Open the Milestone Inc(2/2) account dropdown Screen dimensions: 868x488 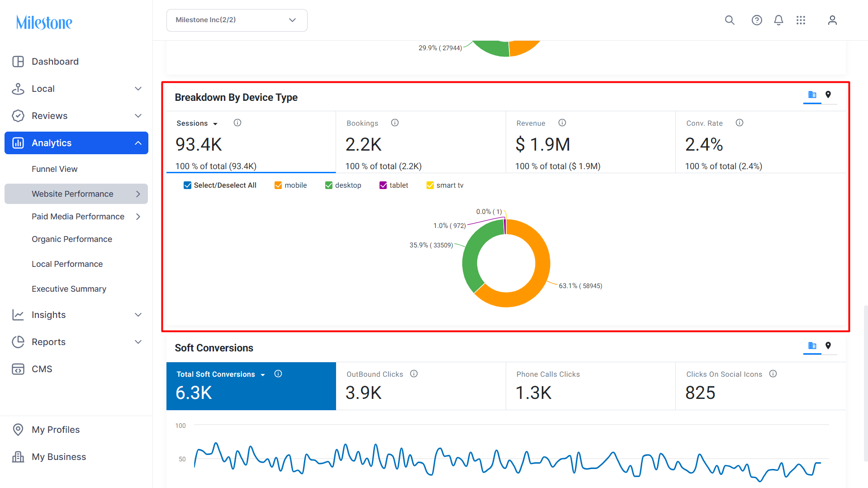(x=237, y=20)
